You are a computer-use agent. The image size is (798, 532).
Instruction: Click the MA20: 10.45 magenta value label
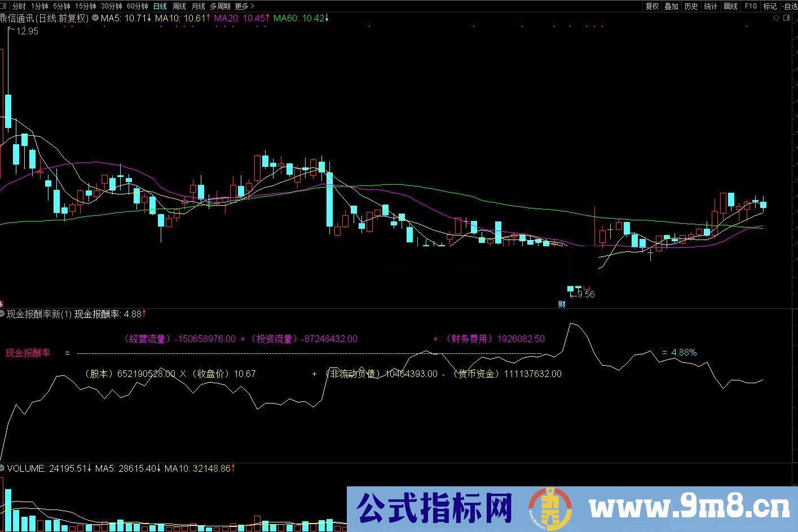coord(243,18)
